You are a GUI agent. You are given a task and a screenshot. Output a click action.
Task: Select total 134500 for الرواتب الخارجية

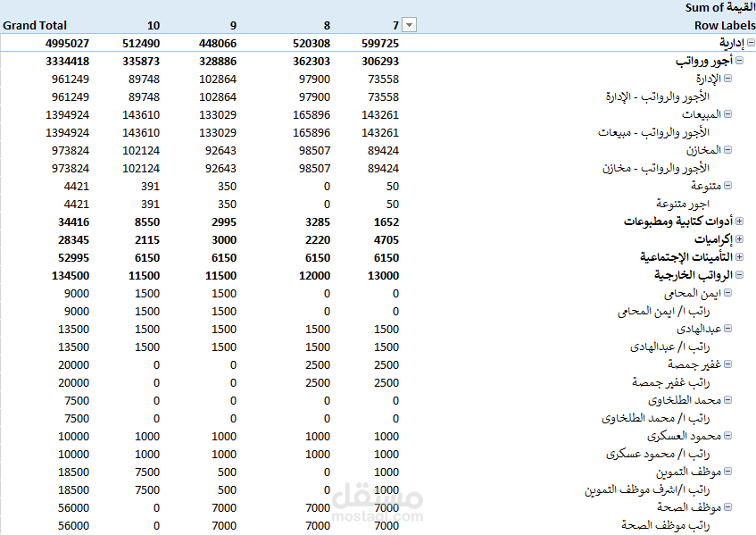[71, 275]
